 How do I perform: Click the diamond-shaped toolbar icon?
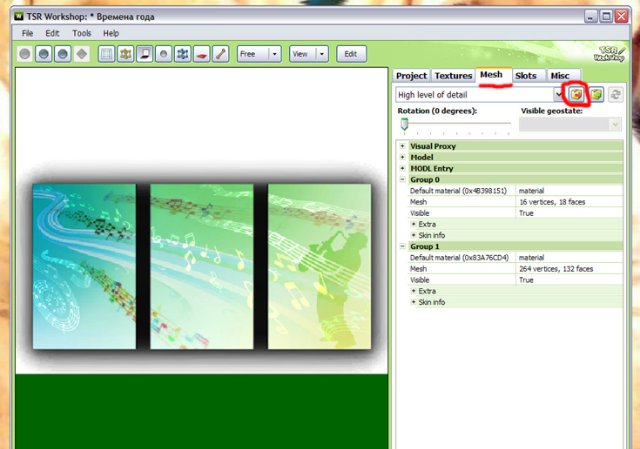[x=82, y=54]
